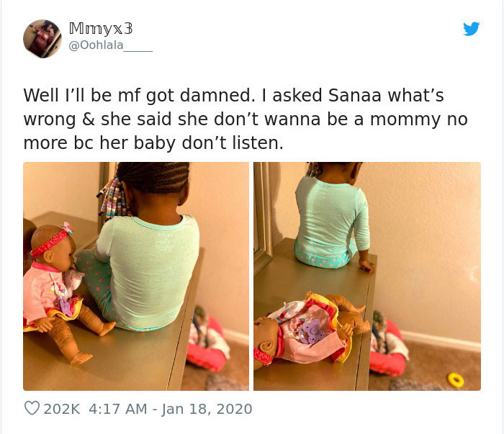The width and height of the screenshot is (504, 434).
Task: Click the child's beaded braids in left photo
Action: pyautogui.click(x=114, y=198)
